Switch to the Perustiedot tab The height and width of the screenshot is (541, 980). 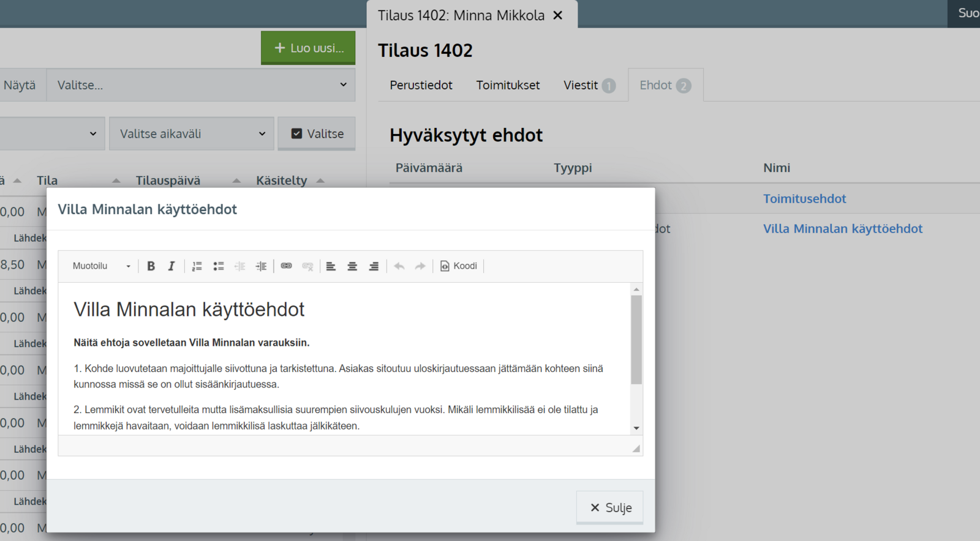coord(421,85)
